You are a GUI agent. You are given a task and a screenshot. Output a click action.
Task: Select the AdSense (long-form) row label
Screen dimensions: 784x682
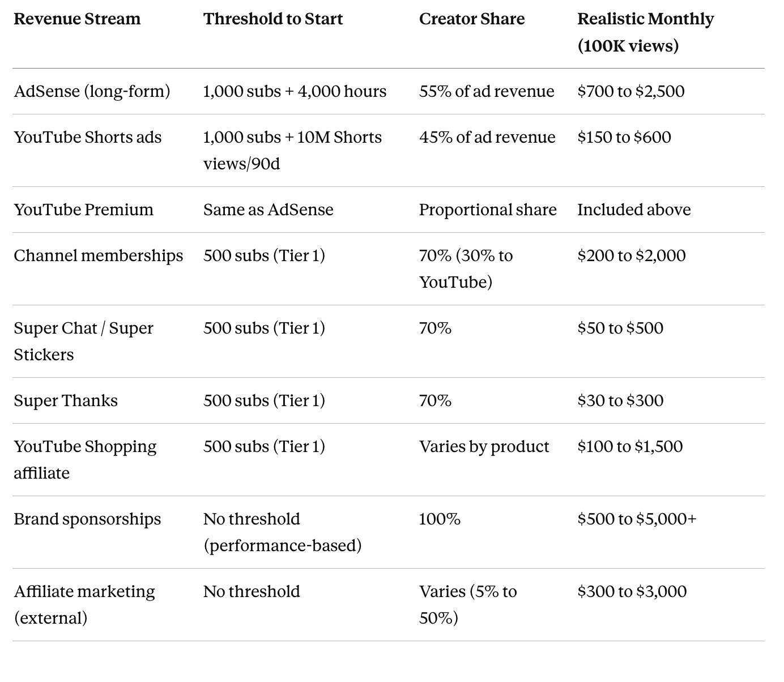pos(92,91)
